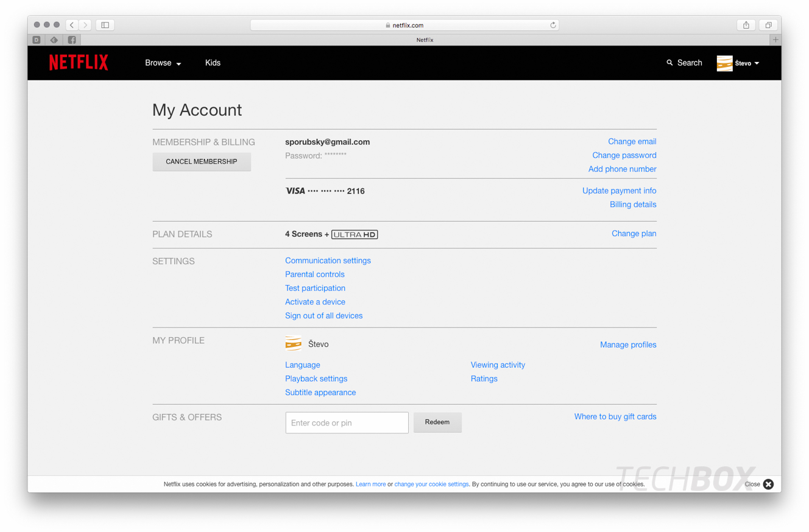Add a new tab with plus button
Image resolution: width=809 pixels, height=532 pixels.
[x=775, y=40]
